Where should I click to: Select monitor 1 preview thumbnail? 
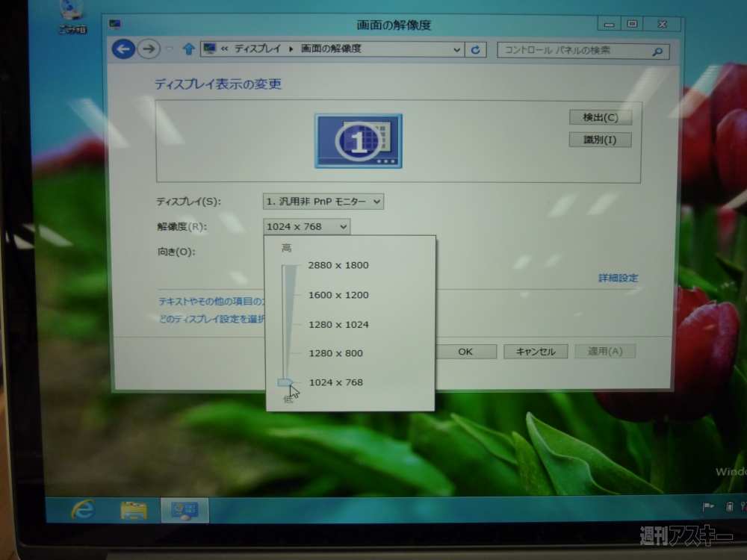click(359, 141)
